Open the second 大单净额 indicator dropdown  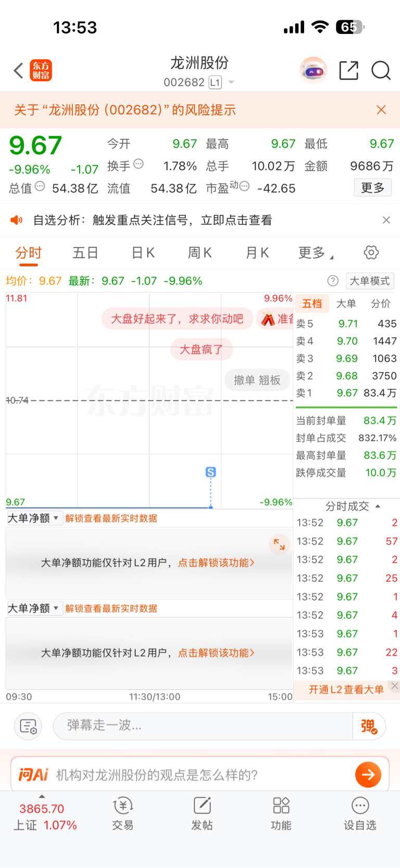pos(34,608)
